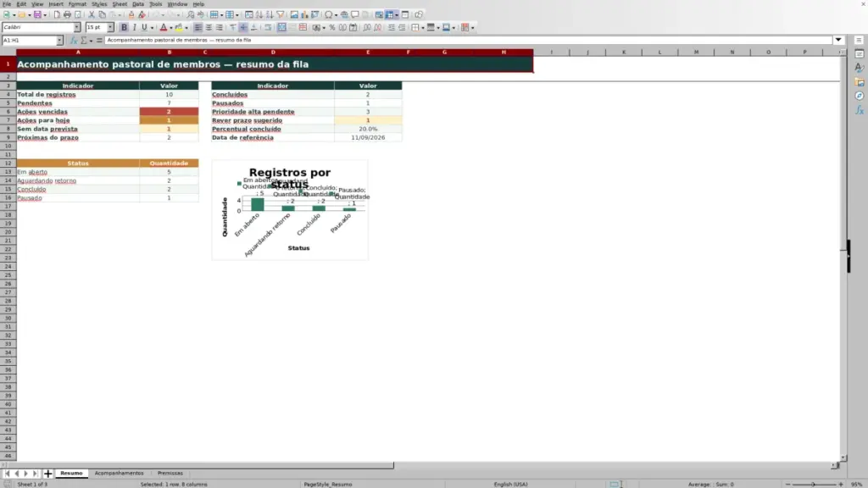Cut the selection with the scissors icon

coord(92,15)
